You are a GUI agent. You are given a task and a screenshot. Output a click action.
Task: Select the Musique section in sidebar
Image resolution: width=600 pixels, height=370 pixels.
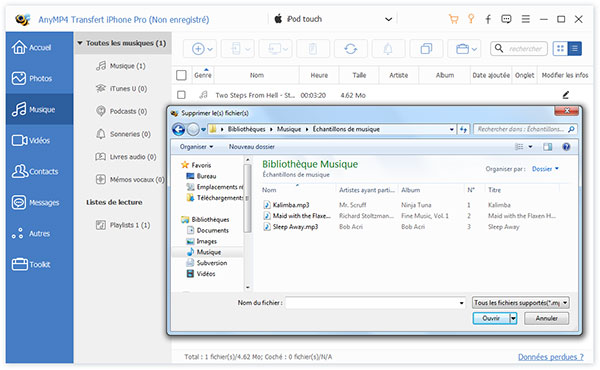click(x=39, y=109)
